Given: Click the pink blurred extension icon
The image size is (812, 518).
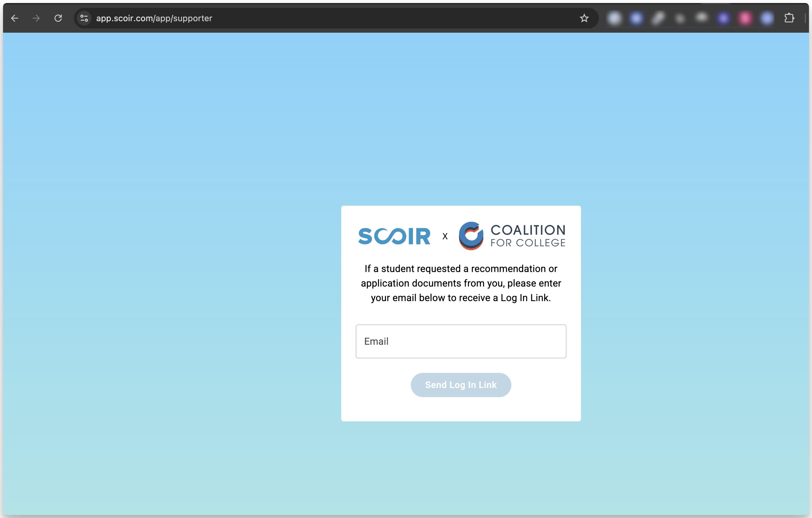Looking at the screenshot, I should click(745, 18).
